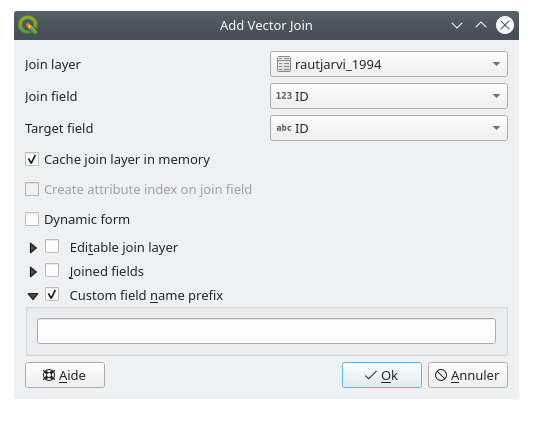Expand the Editable join layer section
The image size is (533, 421).
pyautogui.click(x=33, y=248)
